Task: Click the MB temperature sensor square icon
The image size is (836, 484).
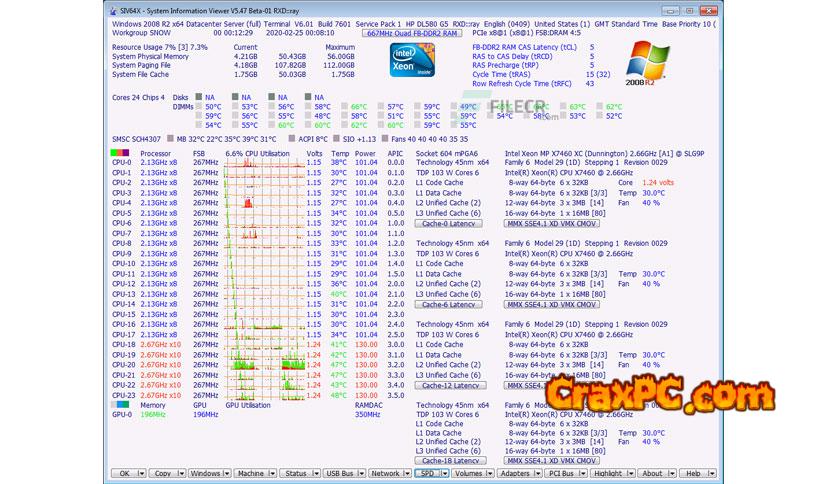Action: click(x=169, y=139)
